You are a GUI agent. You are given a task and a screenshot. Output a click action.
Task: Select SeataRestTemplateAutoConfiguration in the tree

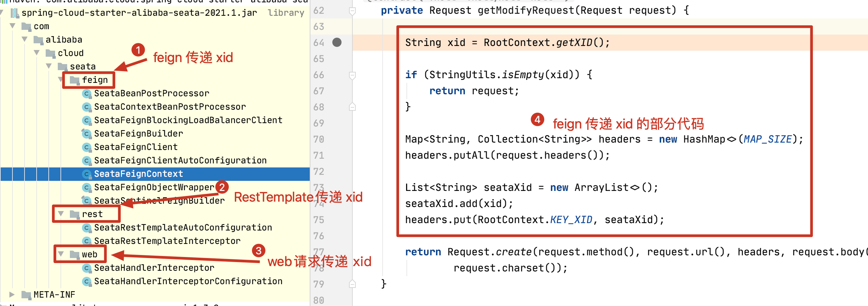pyautogui.click(x=183, y=227)
